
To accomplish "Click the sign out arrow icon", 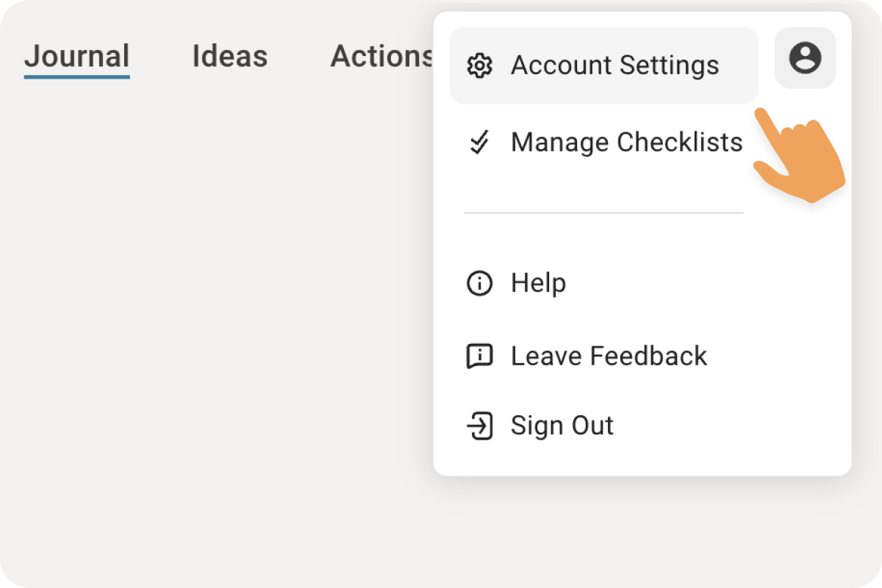I will [479, 426].
